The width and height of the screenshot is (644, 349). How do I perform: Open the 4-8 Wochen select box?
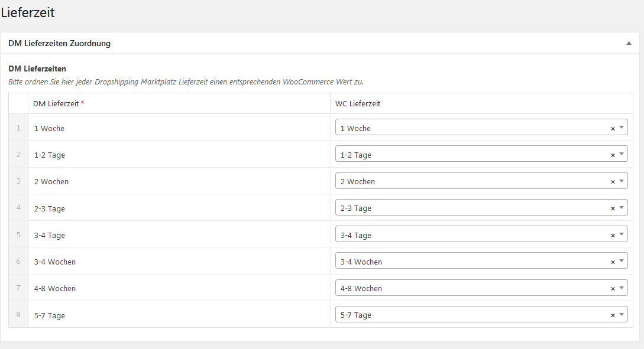point(481,288)
